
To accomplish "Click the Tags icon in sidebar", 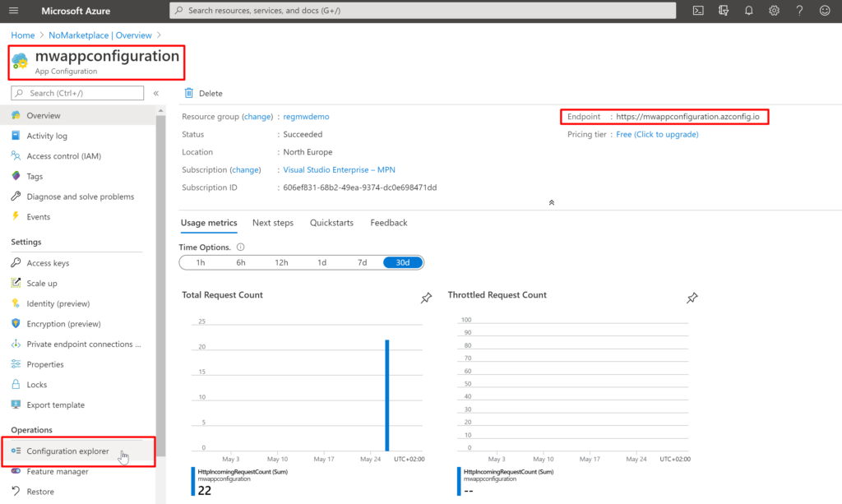I will (x=16, y=176).
